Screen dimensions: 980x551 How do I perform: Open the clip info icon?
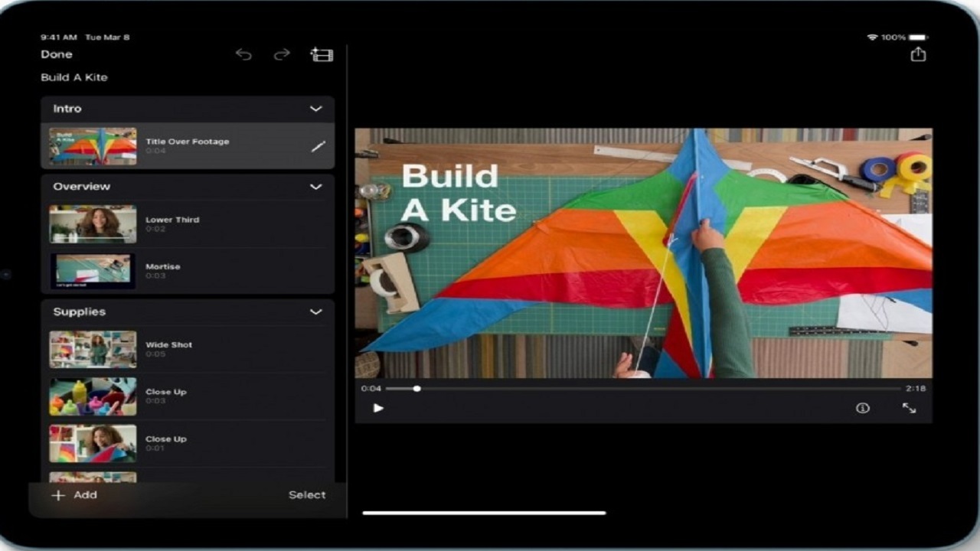click(x=862, y=408)
